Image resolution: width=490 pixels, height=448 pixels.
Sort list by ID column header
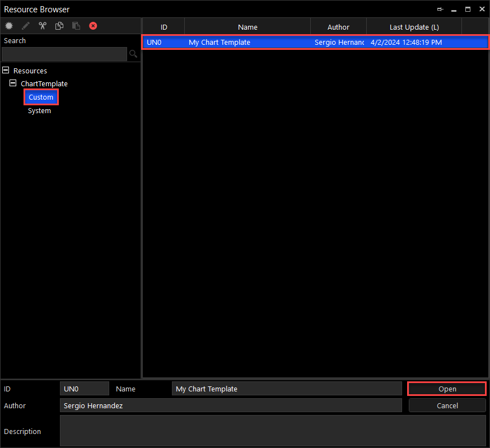[x=164, y=27]
